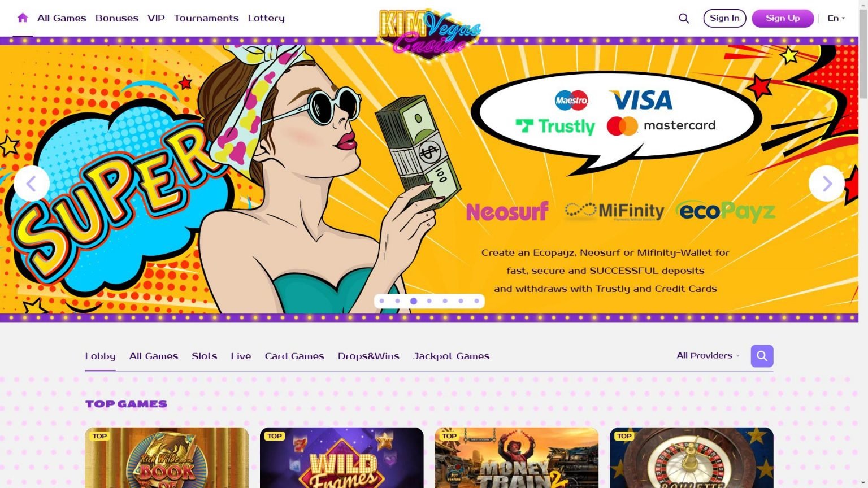Open the Slots games tab

point(205,356)
